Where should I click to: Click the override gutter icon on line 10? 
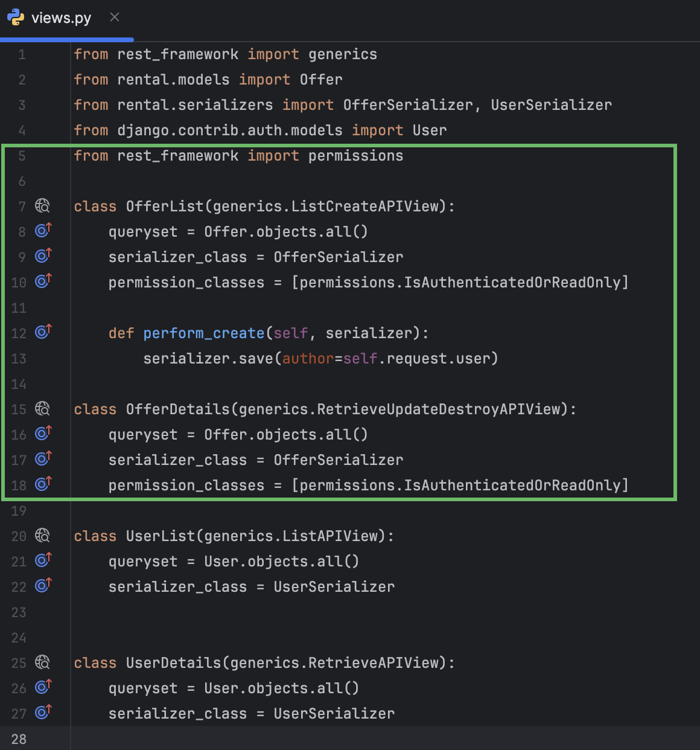pyautogui.click(x=43, y=282)
